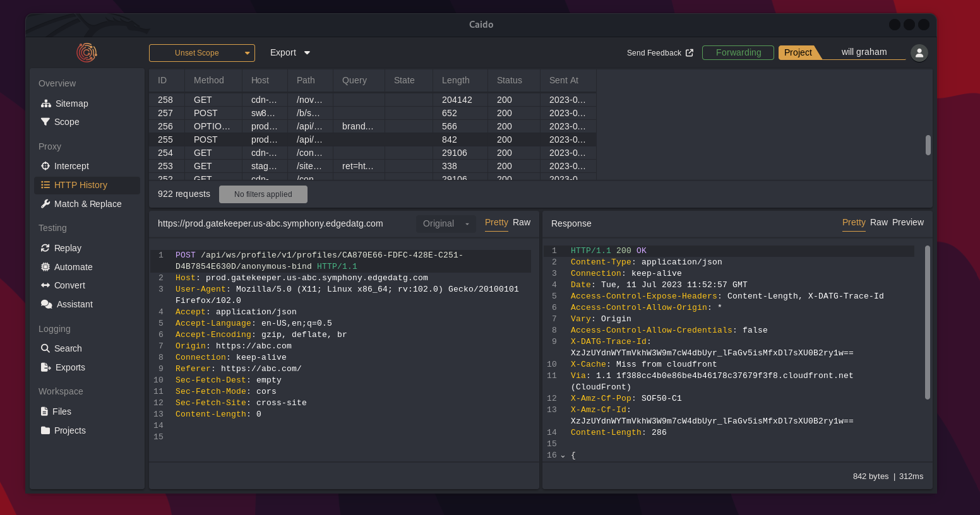Select request row with ID 258
The width and height of the screenshot is (980, 515).
pos(373,100)
